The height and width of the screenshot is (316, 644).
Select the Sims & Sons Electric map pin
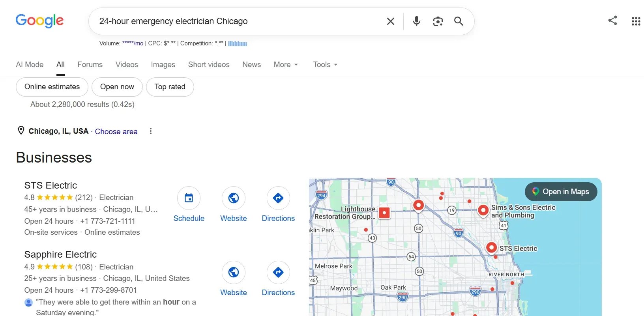pos(483,211)
